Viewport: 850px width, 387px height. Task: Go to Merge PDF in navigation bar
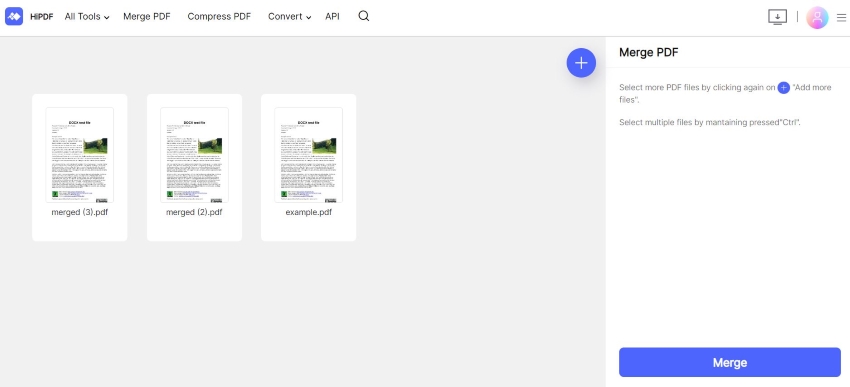point(147,17)
